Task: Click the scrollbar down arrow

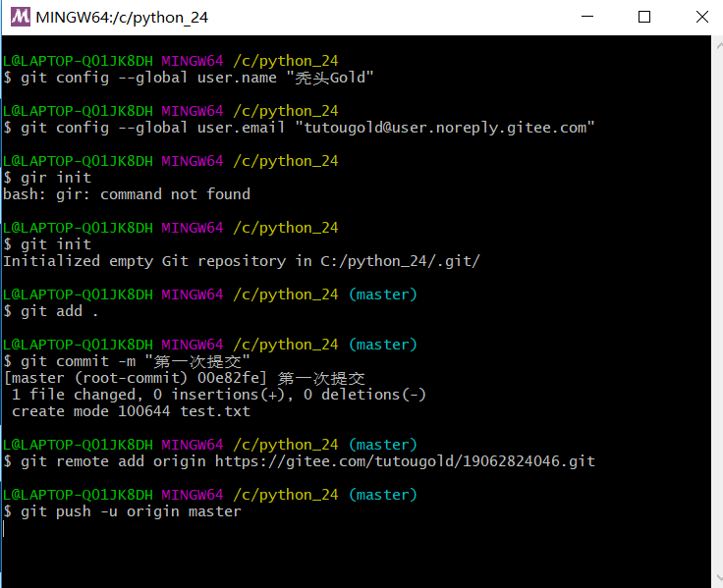Action: click(x=718, y=577)
